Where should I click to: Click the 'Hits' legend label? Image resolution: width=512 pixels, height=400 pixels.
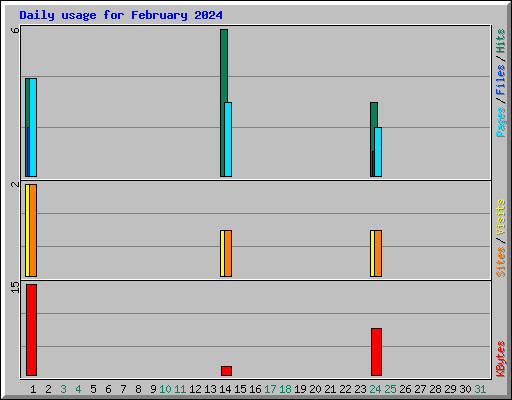(501, 41)
